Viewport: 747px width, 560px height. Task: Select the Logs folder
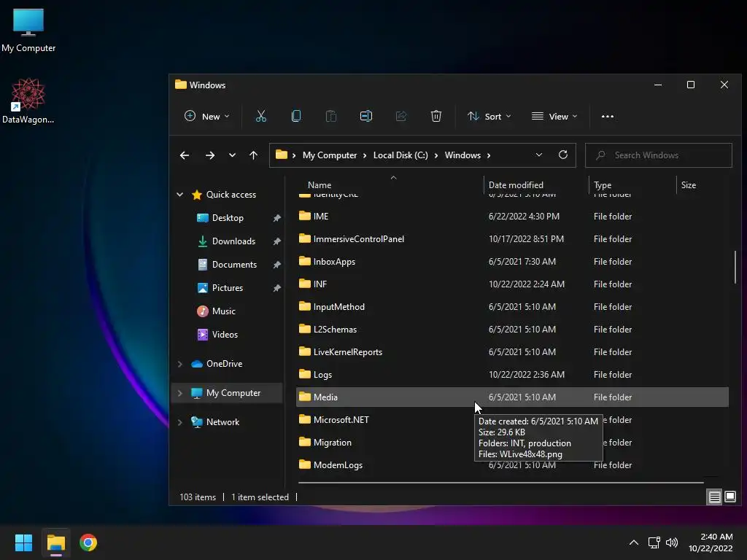[x=512, y=374]
